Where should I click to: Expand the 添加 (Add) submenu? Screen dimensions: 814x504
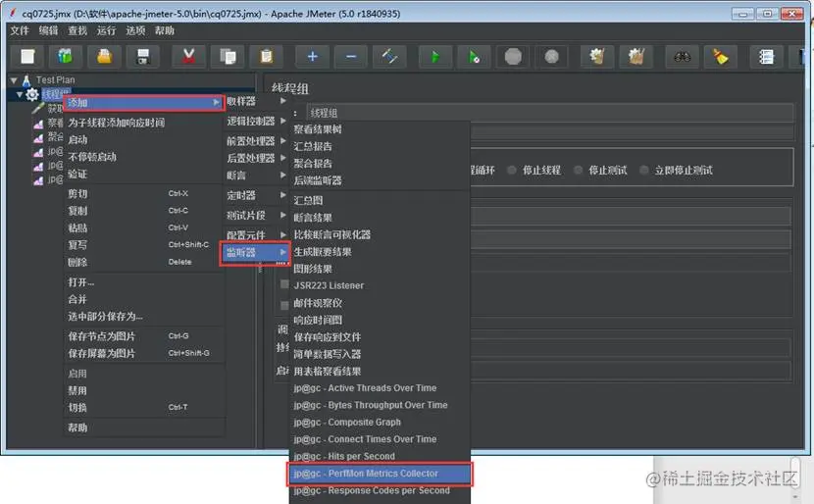pyautogui.click(x=144, y=103)
